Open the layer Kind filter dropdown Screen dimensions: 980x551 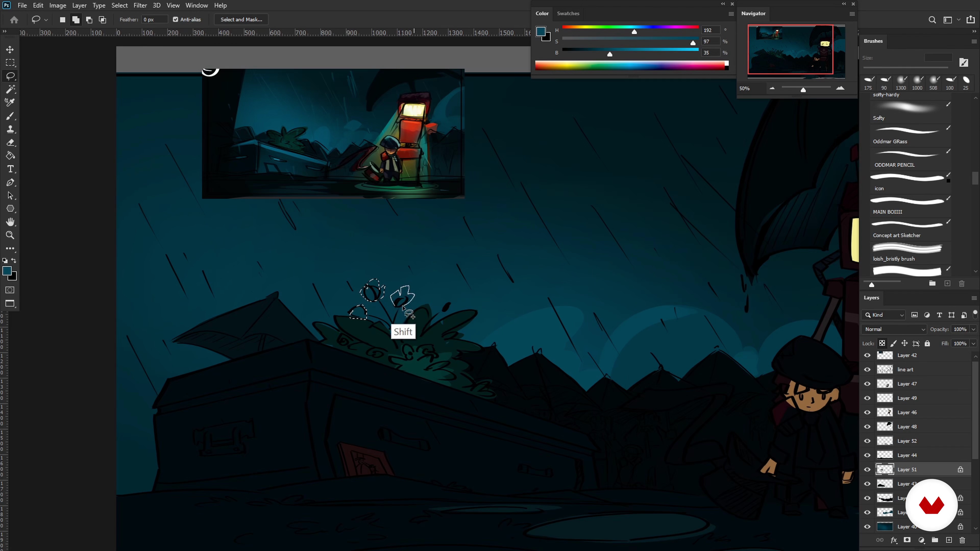[884, 315]
